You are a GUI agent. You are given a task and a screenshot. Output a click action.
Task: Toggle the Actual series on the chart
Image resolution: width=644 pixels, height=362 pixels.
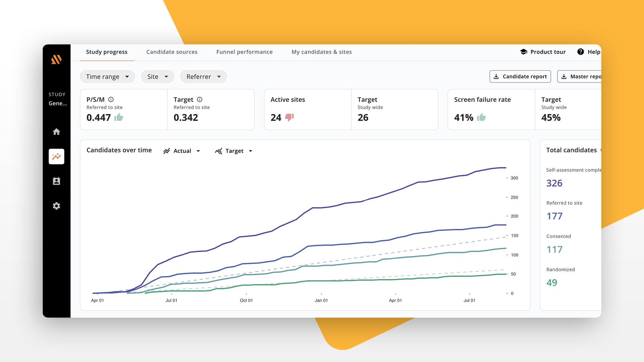click(182, 151)
